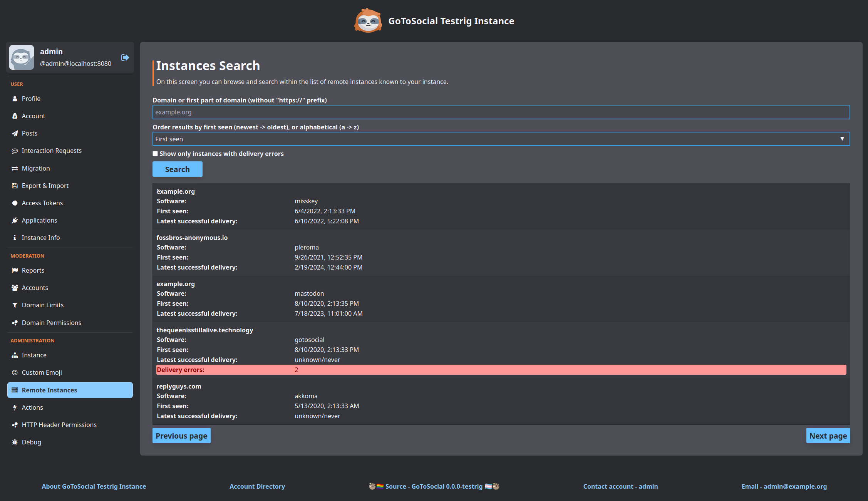Screen dimensions: 868x501
Task: Open the Account Directory footer link
Action: point(257,486)
